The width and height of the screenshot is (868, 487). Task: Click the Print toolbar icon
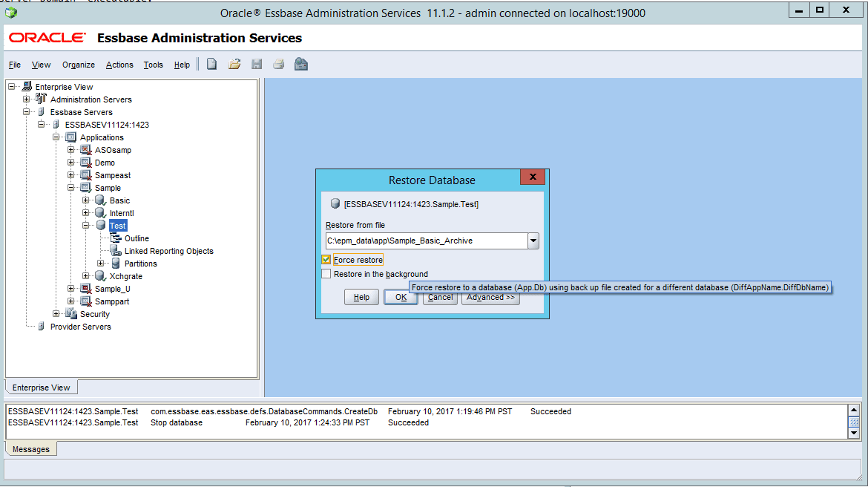[x=278, y=65]
